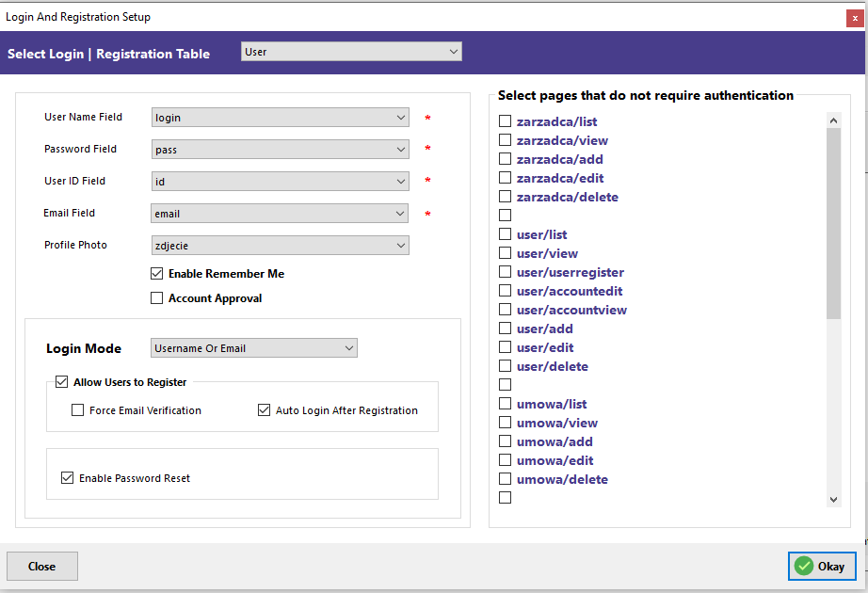Expand the Profile Photo dropdown
The image size is (868, 593).
coord(281,246)
